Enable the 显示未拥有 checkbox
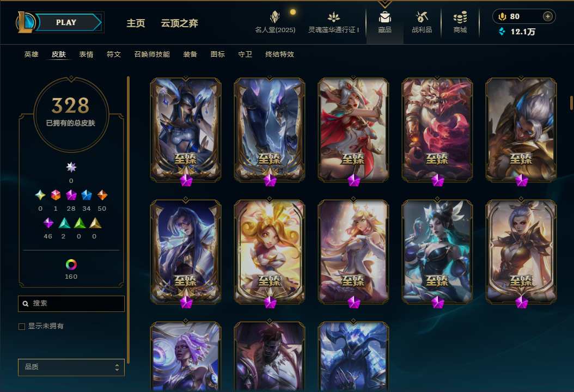This screenshot has width=574, height=392. point(22,327)
